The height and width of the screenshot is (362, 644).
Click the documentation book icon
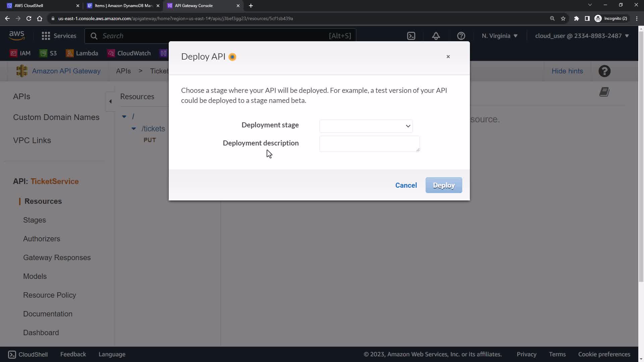click(x=604, y=92)
